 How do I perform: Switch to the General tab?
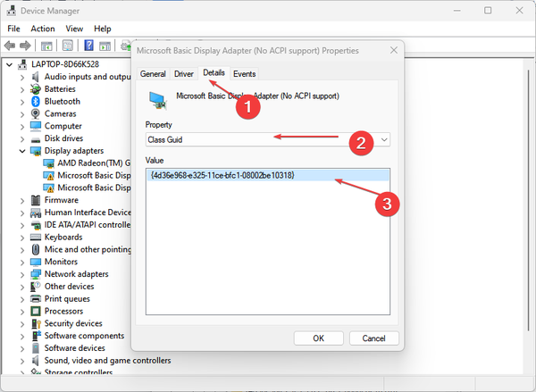pos(153,74)
